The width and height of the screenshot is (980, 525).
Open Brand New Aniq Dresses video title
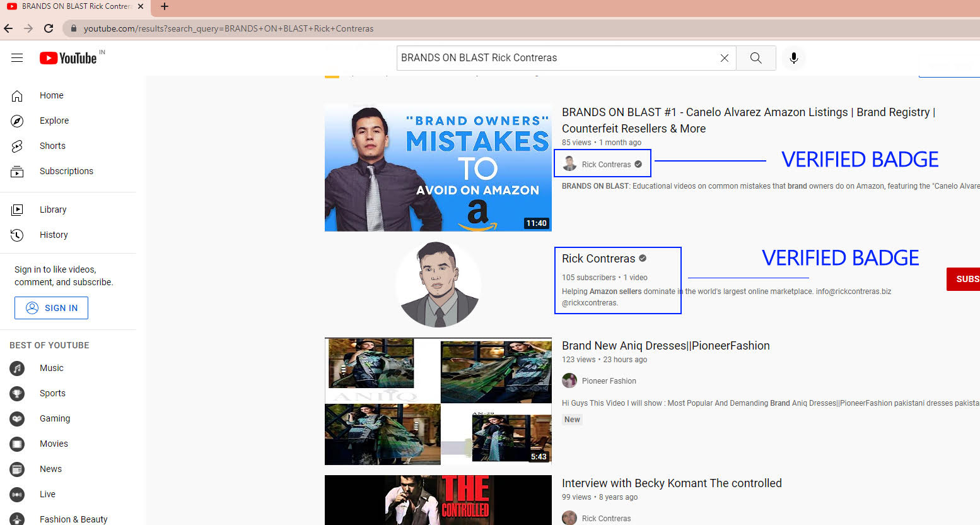pyautogui.click(x=666, y=346)
